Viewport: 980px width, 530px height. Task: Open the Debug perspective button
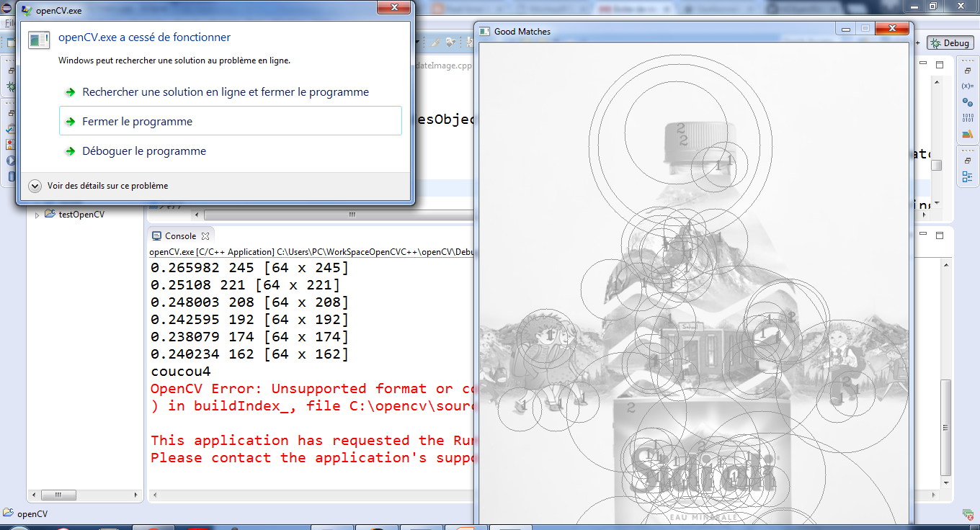(x=950, y=43)
